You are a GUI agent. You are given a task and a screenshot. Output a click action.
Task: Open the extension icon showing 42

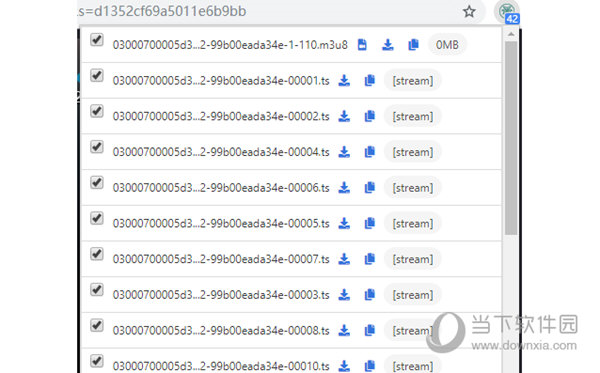click(507, 12)
